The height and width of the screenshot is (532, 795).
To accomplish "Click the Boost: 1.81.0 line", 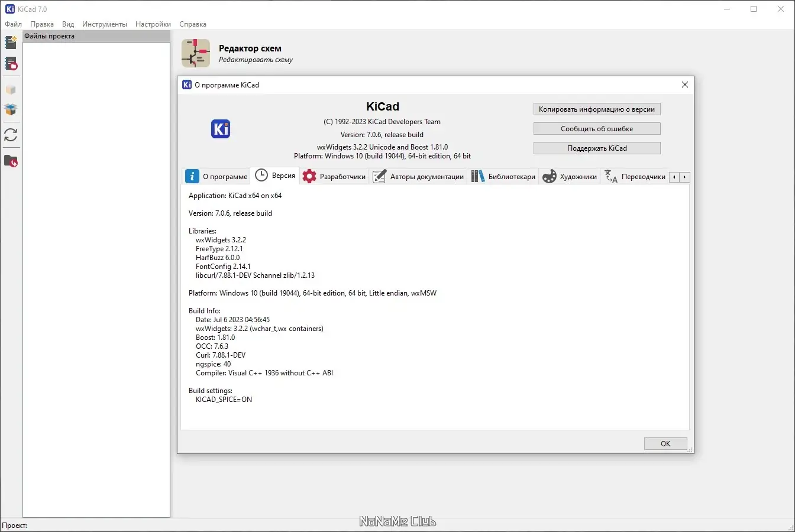I will (x=215, y=338).
